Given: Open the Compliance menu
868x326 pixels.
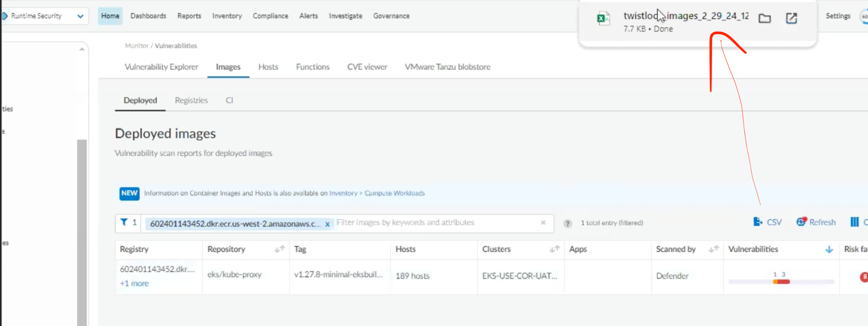Looking at the screenshot, I should [x=270, y=16].
